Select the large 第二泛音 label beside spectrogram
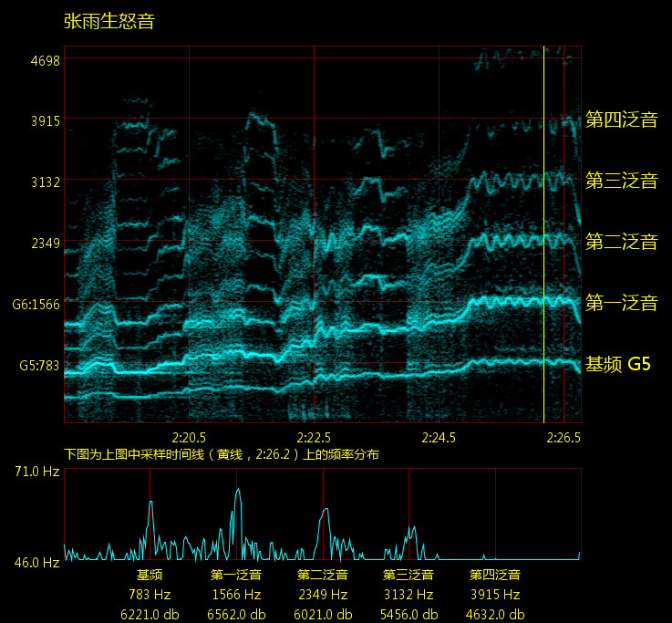This screenshot has height=623, width=672. [x=621, y=242]
